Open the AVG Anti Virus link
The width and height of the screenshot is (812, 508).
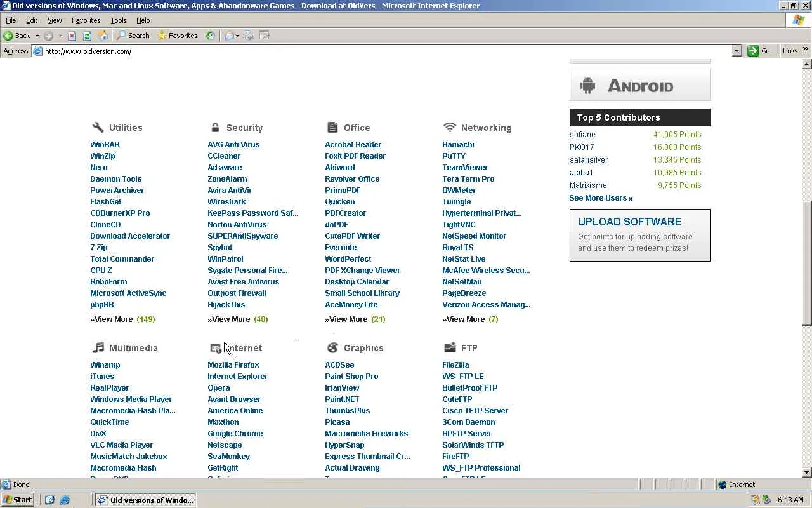[x=233, y=144]
